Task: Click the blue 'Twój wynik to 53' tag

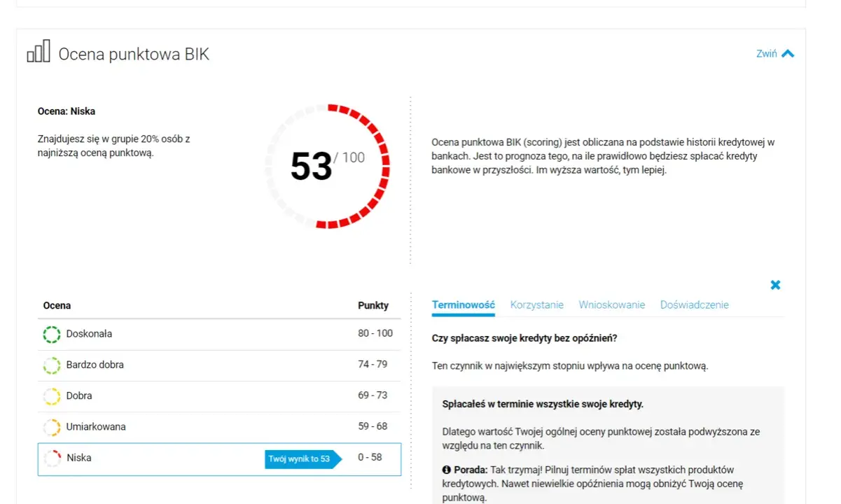Action: 303,459
